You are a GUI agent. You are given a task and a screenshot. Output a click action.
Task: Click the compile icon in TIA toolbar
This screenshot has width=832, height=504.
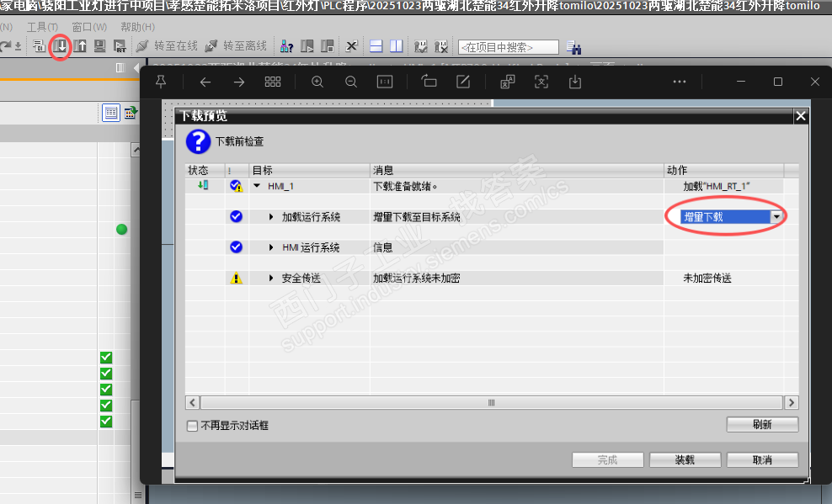38,46
